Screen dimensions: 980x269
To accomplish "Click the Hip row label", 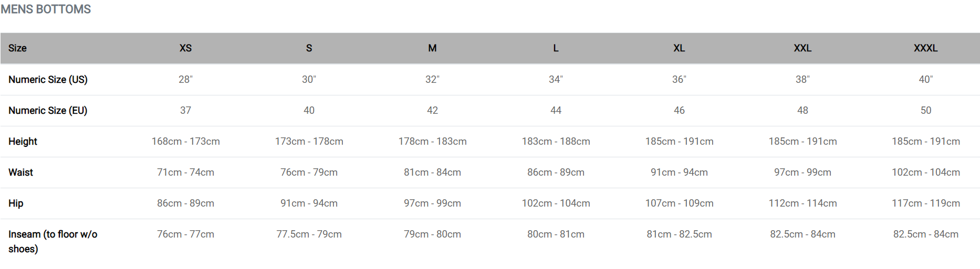I will 16,203.
